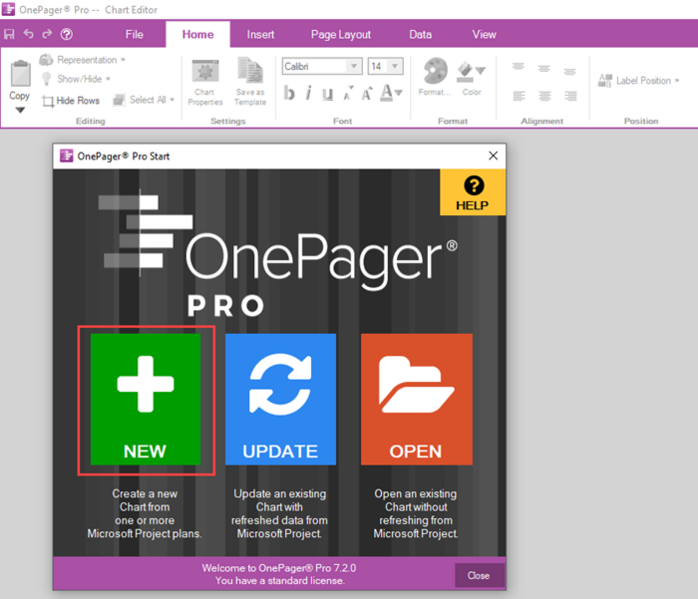Open Chart Properties settings

(x=205, y=83)
